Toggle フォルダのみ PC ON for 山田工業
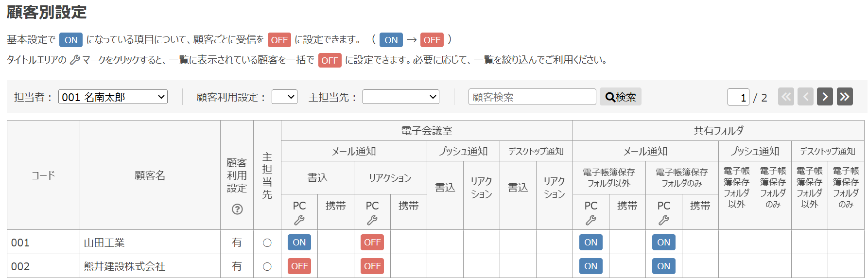The height and width of the screenshot is (278, 868). [664, 242]
